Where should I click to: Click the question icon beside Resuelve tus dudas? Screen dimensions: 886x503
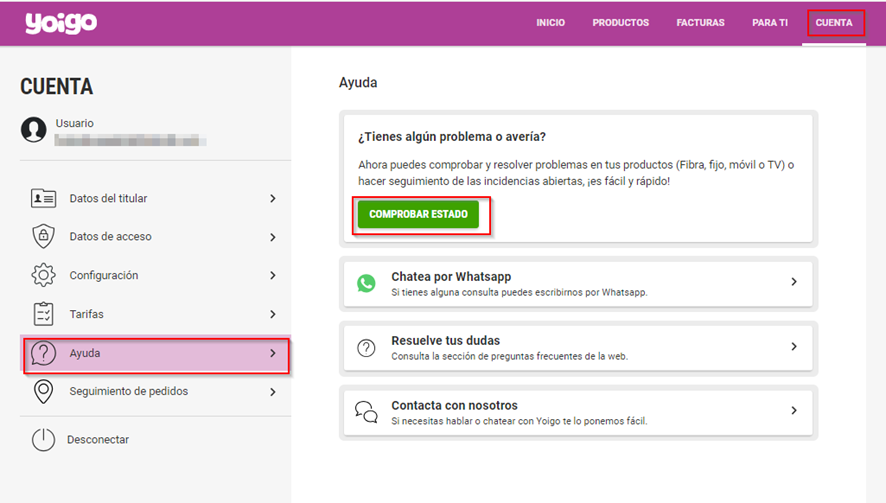[x=366, y=348]
